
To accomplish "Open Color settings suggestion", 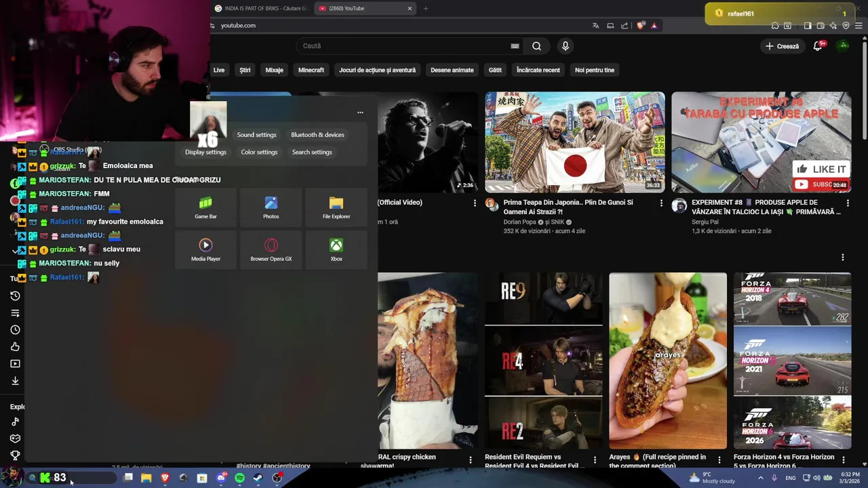I will tap(259, 152).
